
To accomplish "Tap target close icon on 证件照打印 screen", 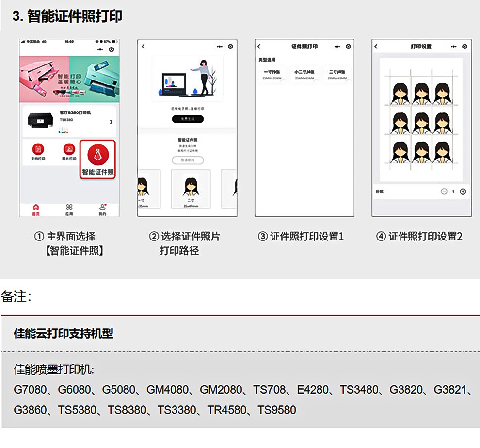I will 348,47.
